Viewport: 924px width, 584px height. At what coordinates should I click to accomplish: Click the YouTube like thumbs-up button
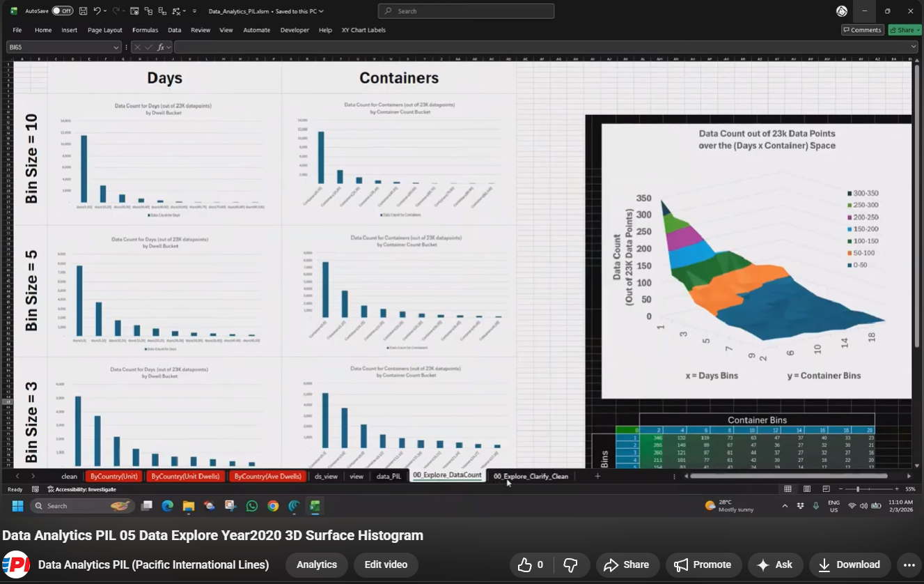click(531, 564)
